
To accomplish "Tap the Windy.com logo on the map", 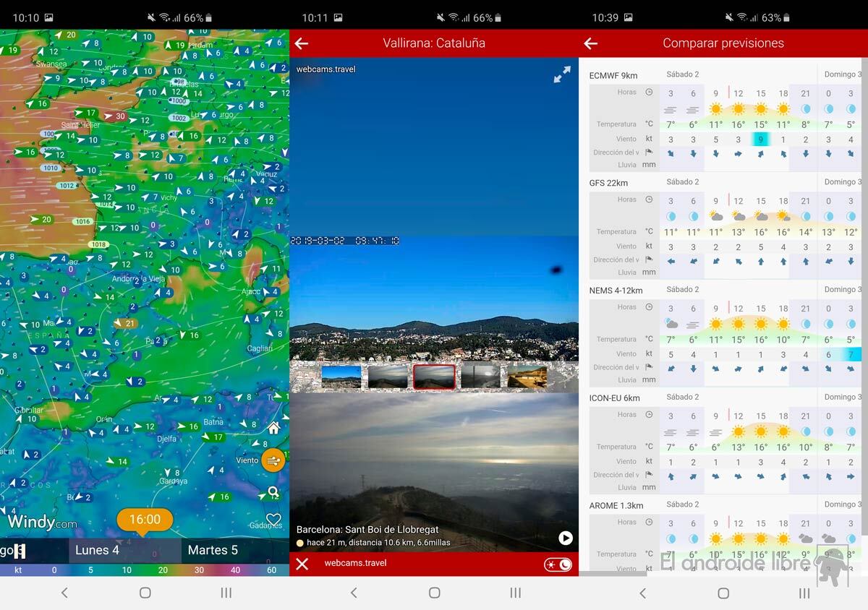I will tap(42, 521).
